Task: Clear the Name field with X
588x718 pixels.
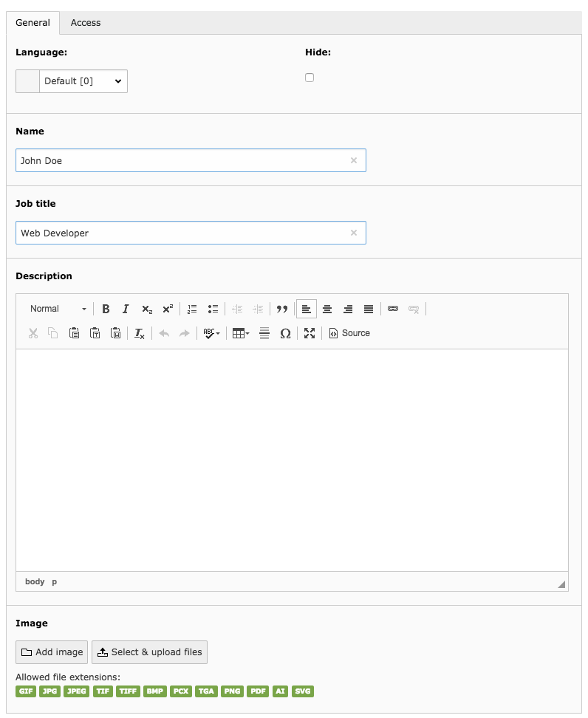Action: [353, 160]
